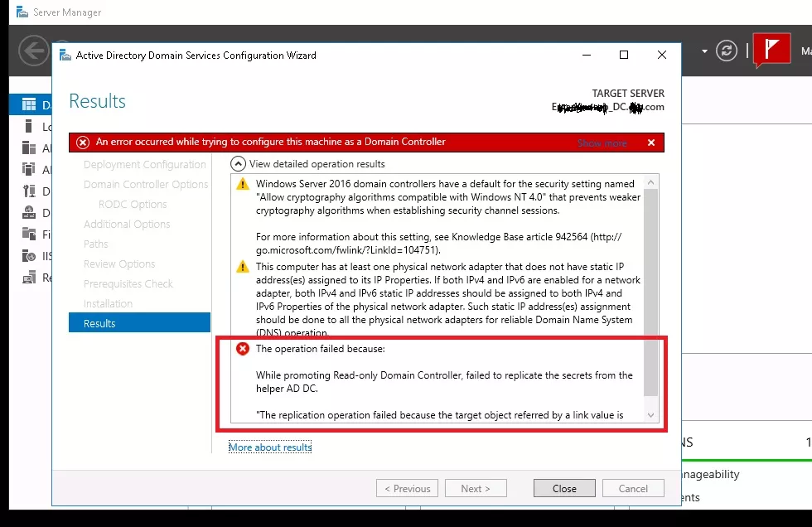
Task: Click the static IP warning icon
Action: tap(242, 267)
